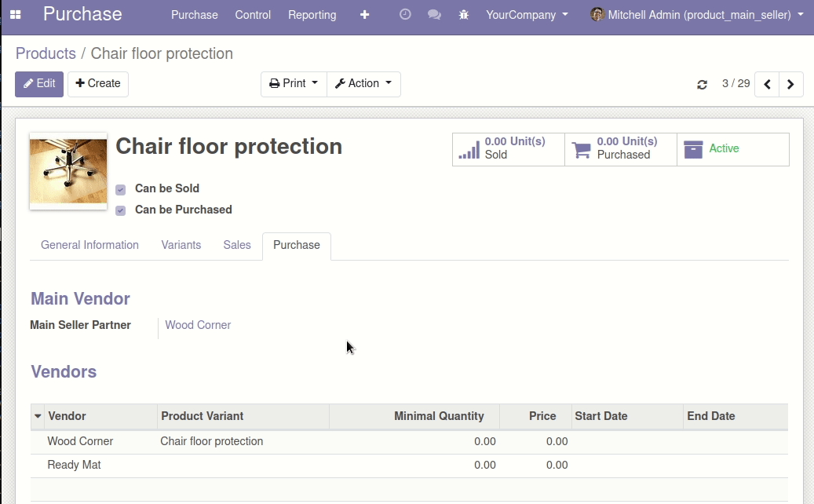Go to previous record arrow
814x504 pixels.
[x=767, y=84]
